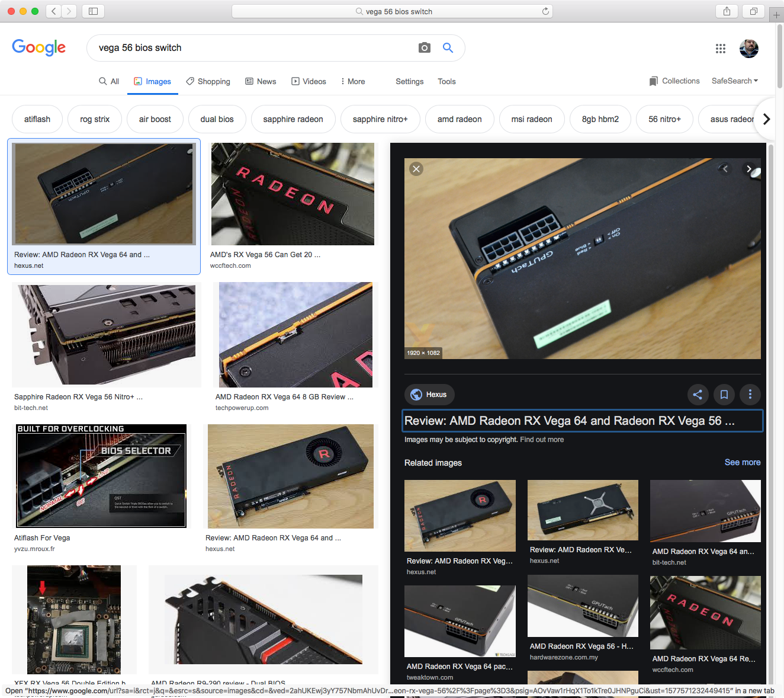Close the image preview panel
Image resolution: width=784 pixels, height=698 pixels.
[416, 169]
